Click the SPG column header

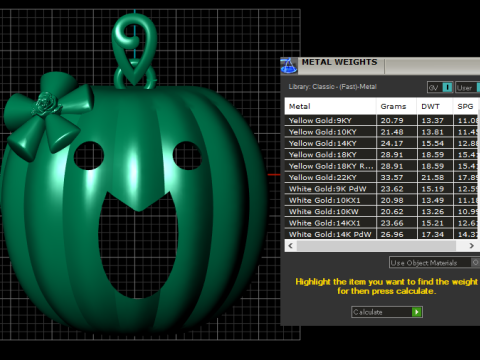click(x=466, y=106)
